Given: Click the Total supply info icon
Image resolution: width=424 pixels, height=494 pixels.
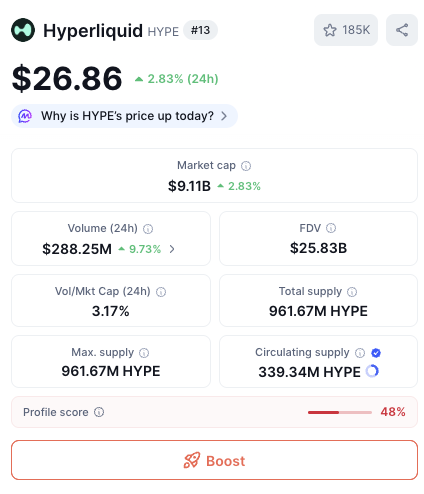Looking at the screenshot, I should (352, 292).
